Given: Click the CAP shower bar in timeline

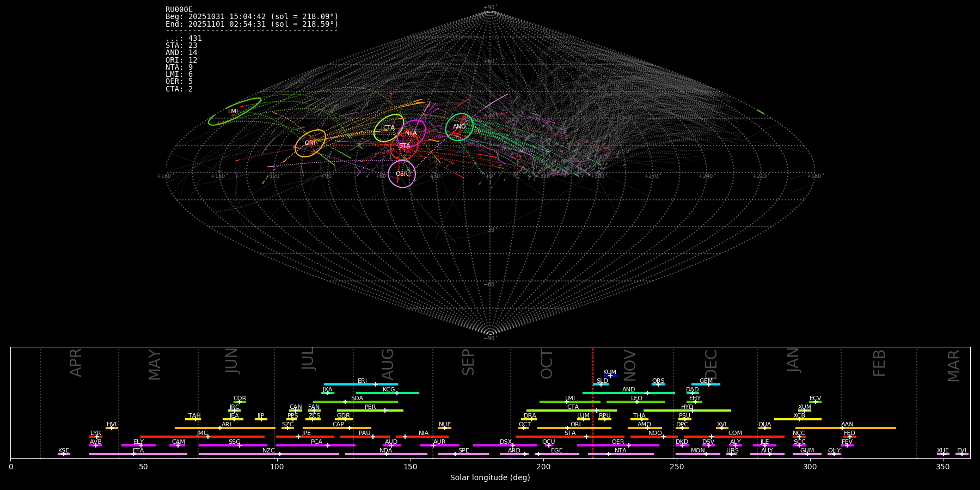Looking at the screenshot, I should [x=338, y=428].
